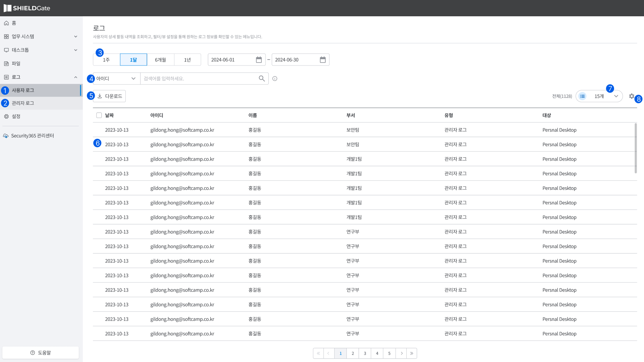Click the end date field 2024-06-30

click(x=301, y=60)
